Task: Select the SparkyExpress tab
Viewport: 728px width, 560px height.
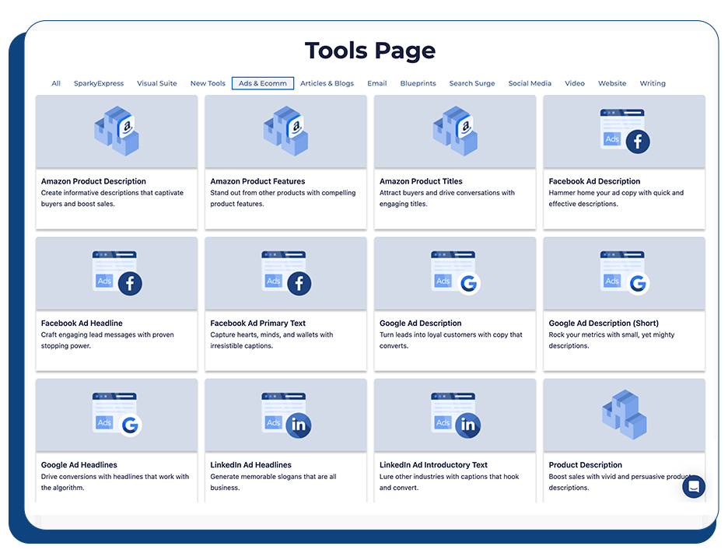Action: (x=99, y=83)
